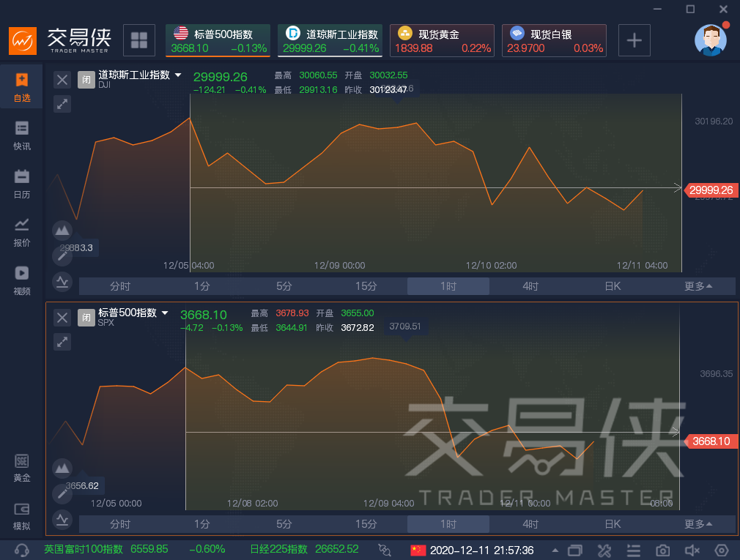Open the 自选 watchlist sidebar section
The width and height of the screenshot is (740, 560).
22,86
